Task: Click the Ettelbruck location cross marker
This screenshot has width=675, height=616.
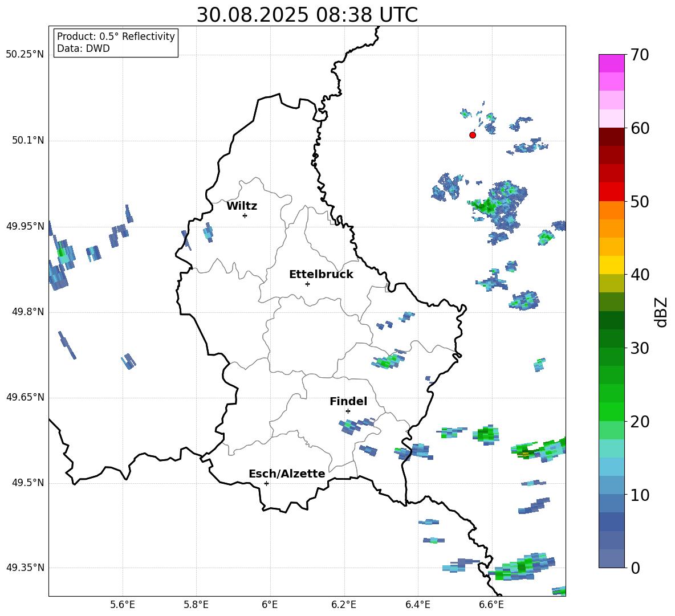Action: coord(307,284)
